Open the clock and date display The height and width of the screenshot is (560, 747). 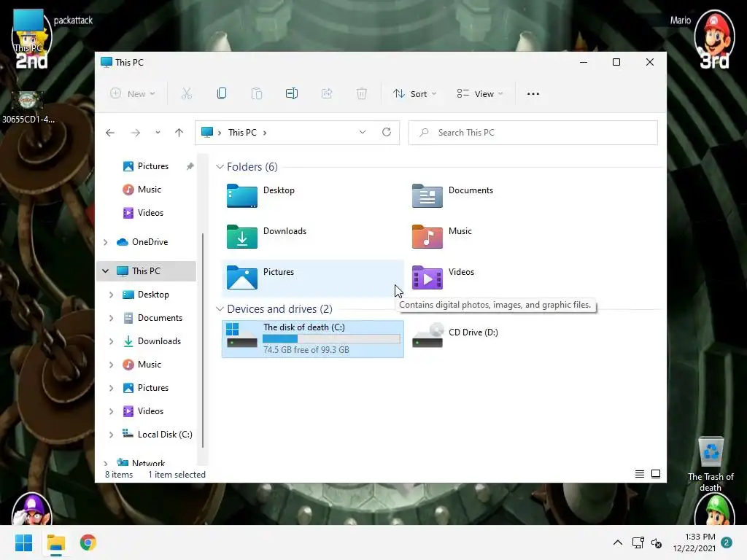(x=694, y=542)
